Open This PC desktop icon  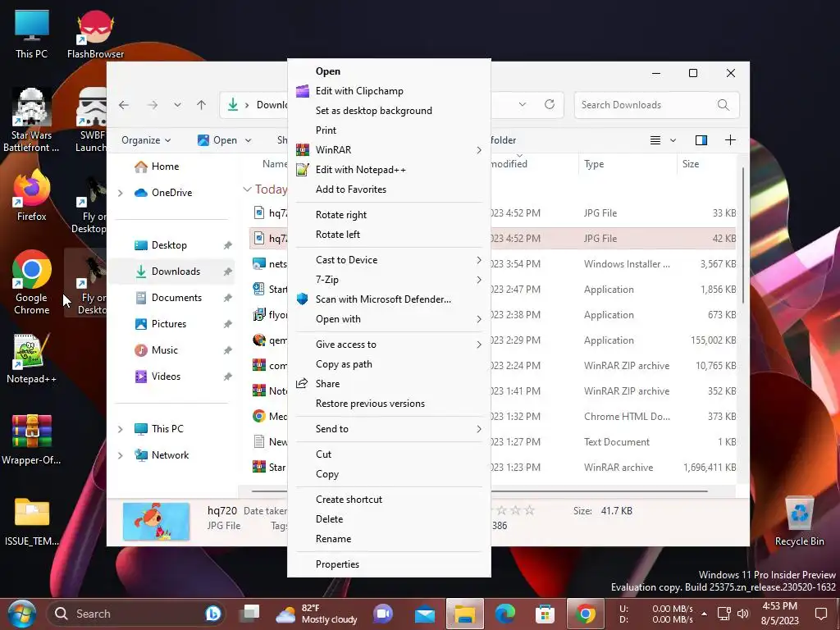(x=32, y=34)
